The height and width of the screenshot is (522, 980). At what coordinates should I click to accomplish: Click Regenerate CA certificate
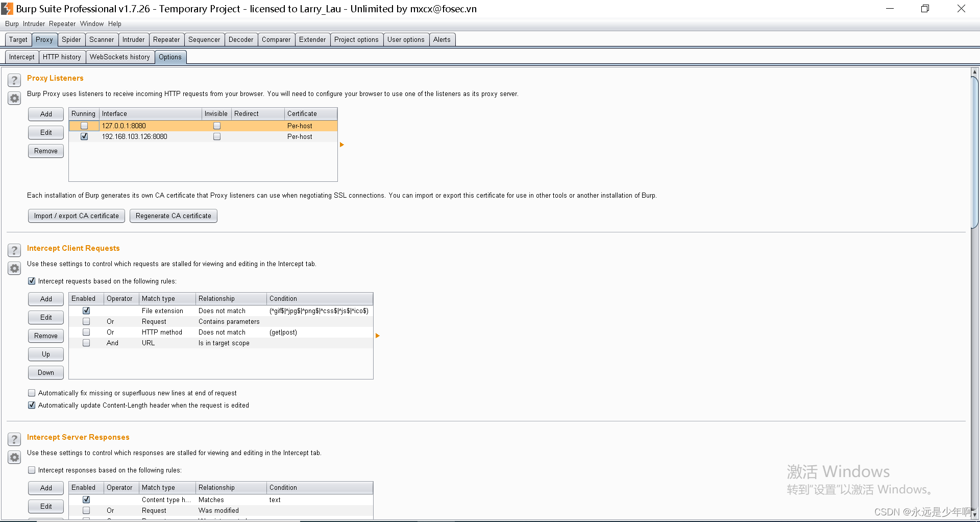(174, 216)
